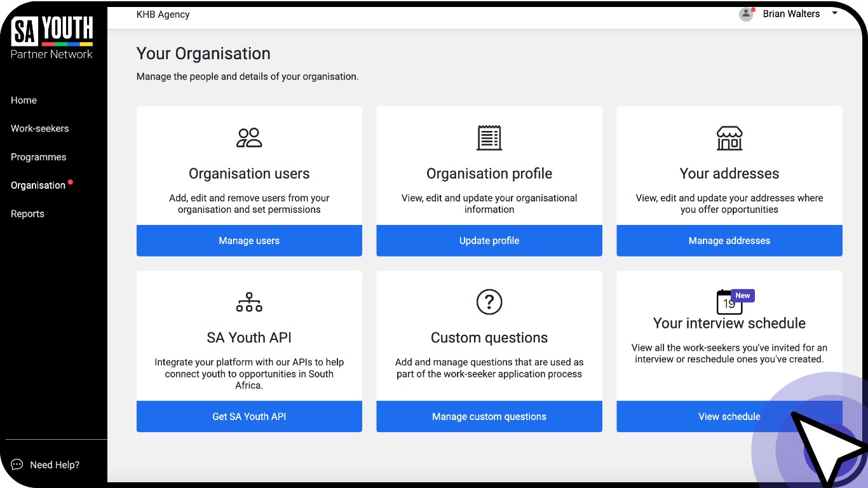868x488 pixels.
Task: Open the Need Help? link
Action: 55,465
